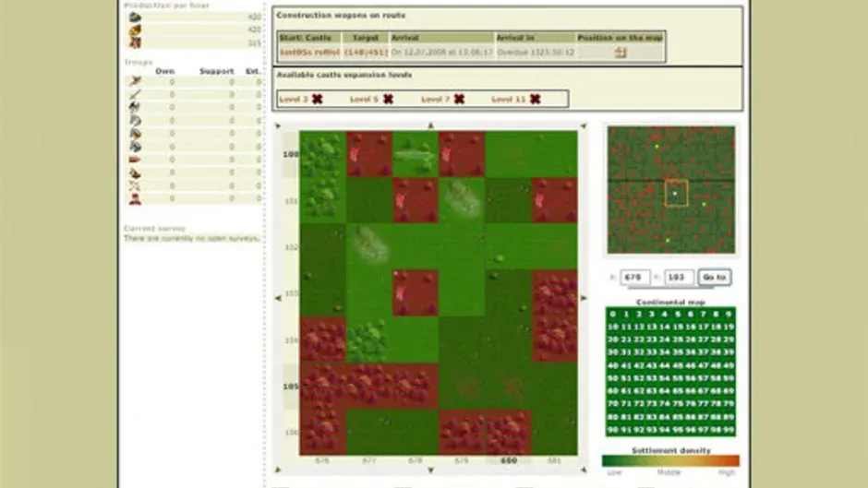Click the 'Position on the map' column header
The image size is (868, 488).
coord(620,38)
